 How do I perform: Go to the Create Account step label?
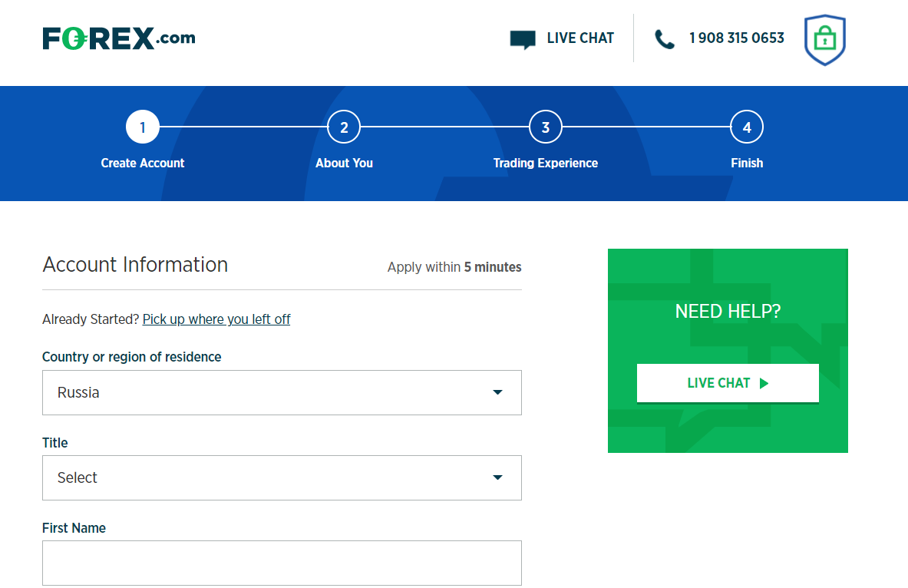tap(143, 163)
